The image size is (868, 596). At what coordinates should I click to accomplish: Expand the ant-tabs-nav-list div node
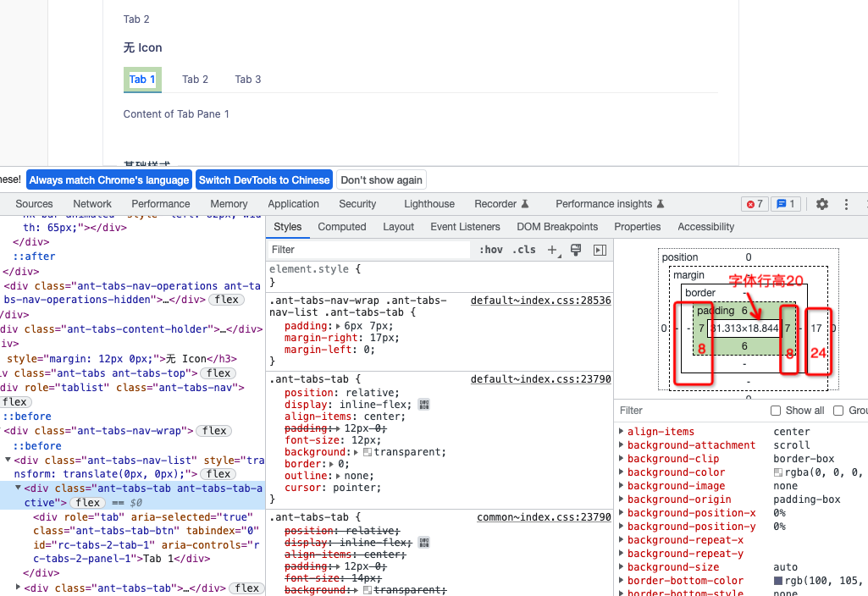8,460
